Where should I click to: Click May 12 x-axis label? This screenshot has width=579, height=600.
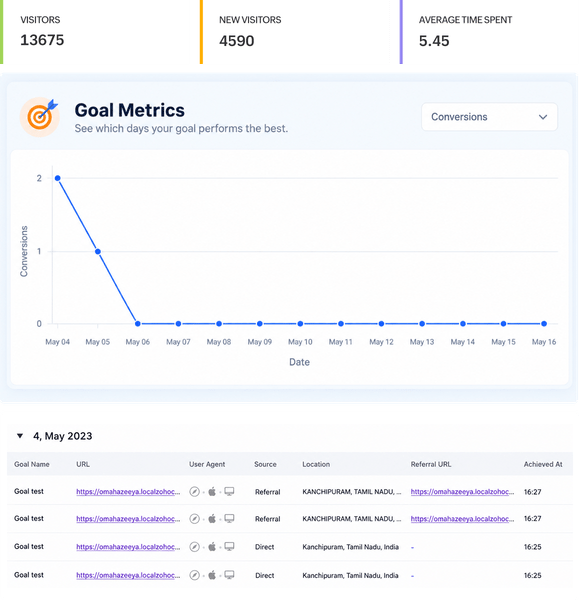382,342
